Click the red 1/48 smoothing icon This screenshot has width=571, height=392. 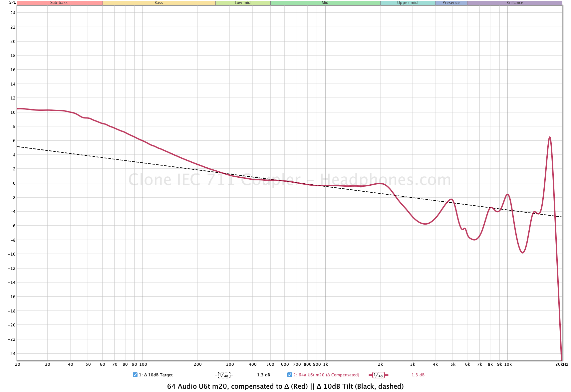point(378,375)
